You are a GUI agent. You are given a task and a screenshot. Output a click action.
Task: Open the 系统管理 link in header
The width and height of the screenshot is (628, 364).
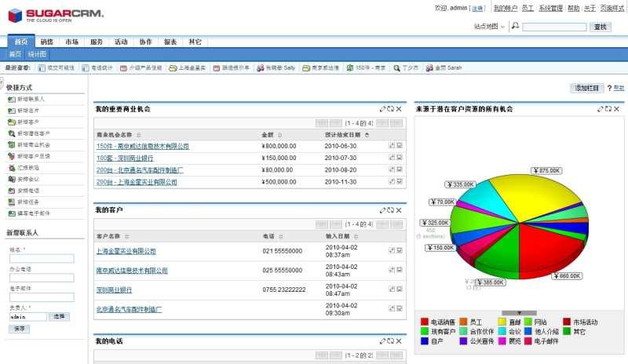(x=551, y=8)
